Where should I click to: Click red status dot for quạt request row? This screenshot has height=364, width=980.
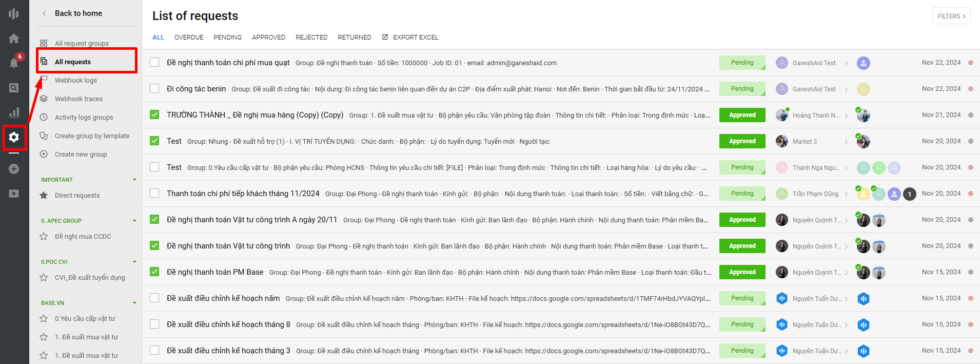971,63
